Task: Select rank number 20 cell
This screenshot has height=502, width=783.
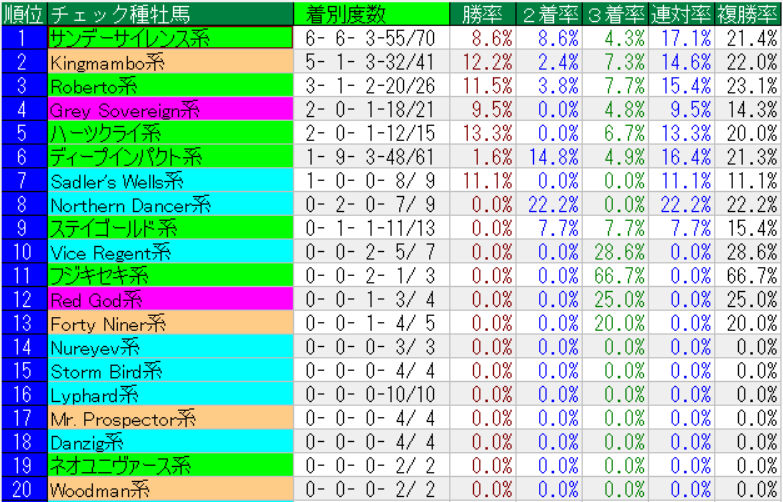Action: (x=23, y=490)
